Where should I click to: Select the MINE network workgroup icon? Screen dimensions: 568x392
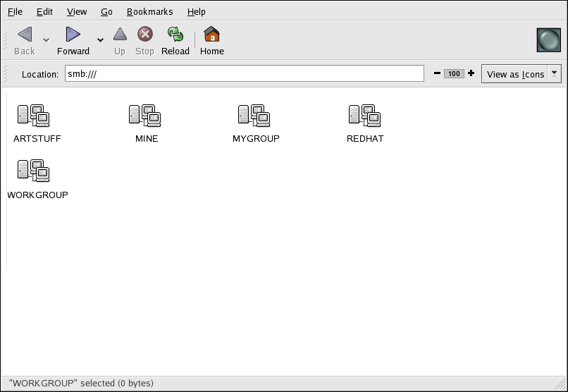click(146, 115)
